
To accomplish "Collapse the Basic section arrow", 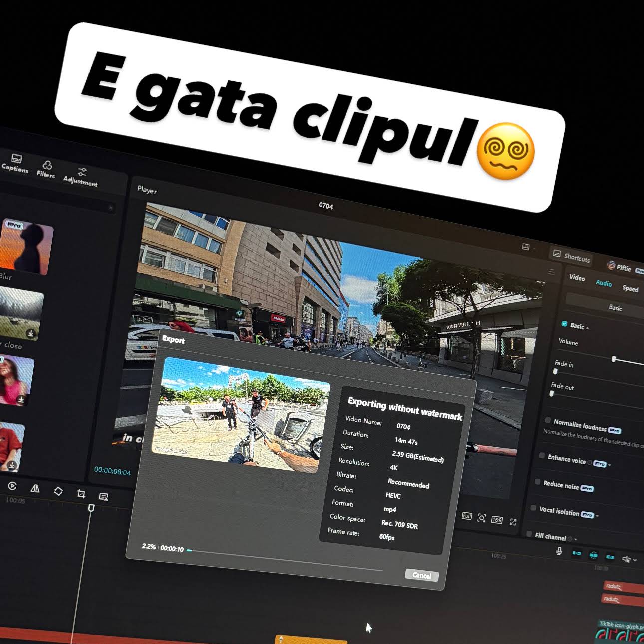I will point(588,328).
